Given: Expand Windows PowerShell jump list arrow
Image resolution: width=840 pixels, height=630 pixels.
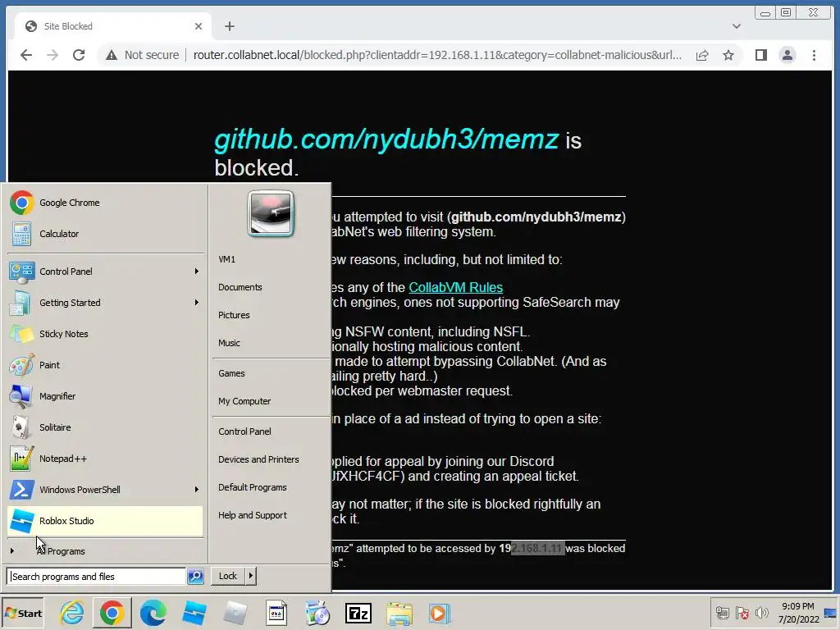Looking at the screenshot, I should (197, 489).
